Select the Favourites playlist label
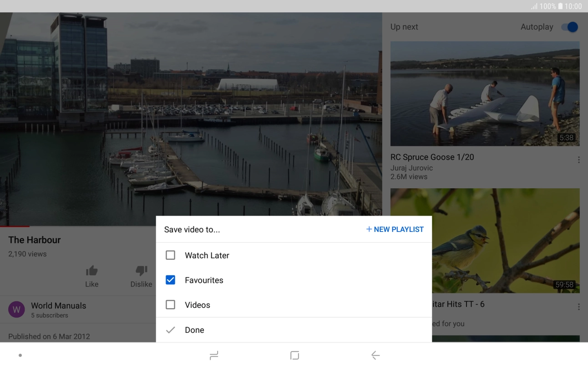Screen dimensions: 588x367 tap(204, 280)
